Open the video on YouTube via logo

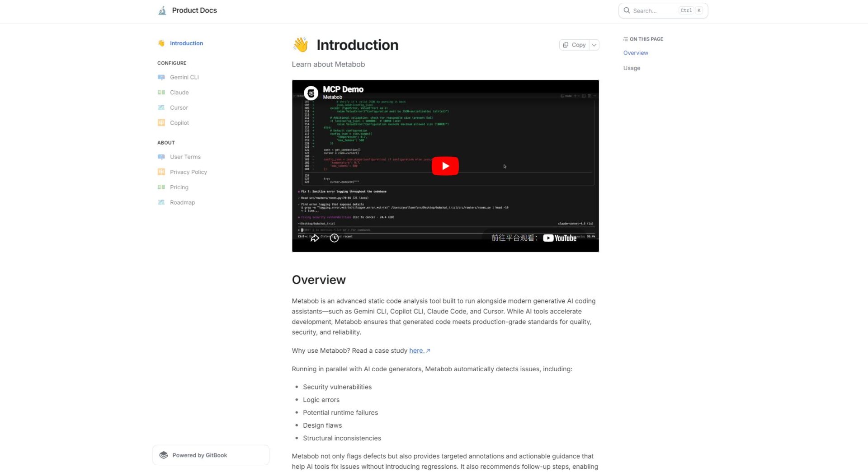point(560,238)
